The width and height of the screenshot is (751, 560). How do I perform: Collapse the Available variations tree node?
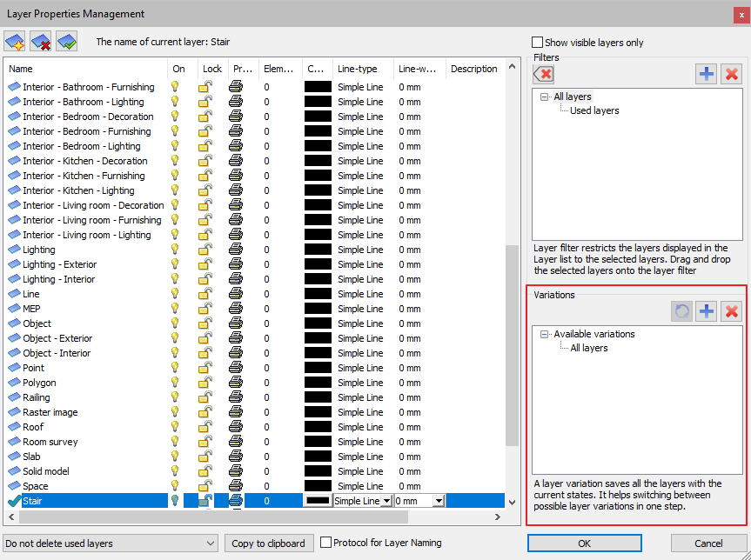tap(544, 334)
